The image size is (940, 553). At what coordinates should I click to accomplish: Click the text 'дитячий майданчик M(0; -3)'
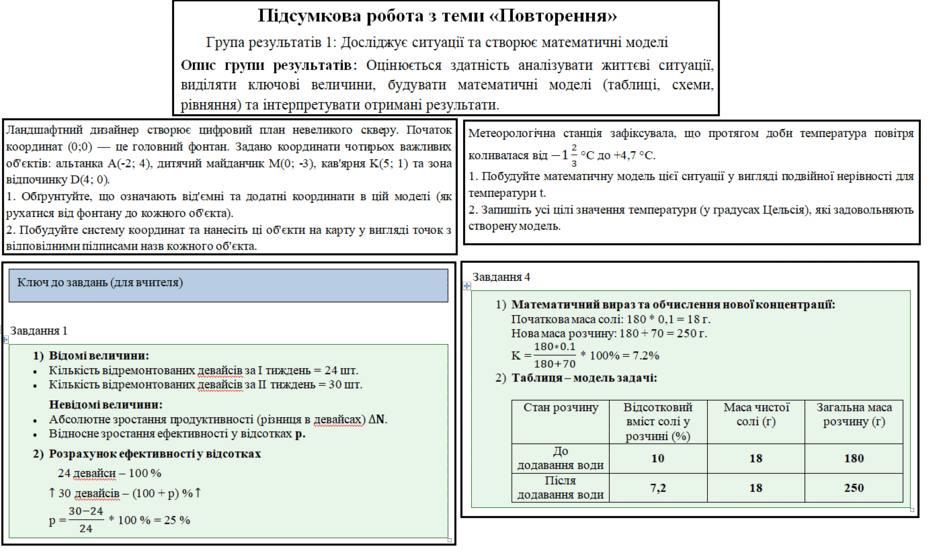[x=236, y=164]
